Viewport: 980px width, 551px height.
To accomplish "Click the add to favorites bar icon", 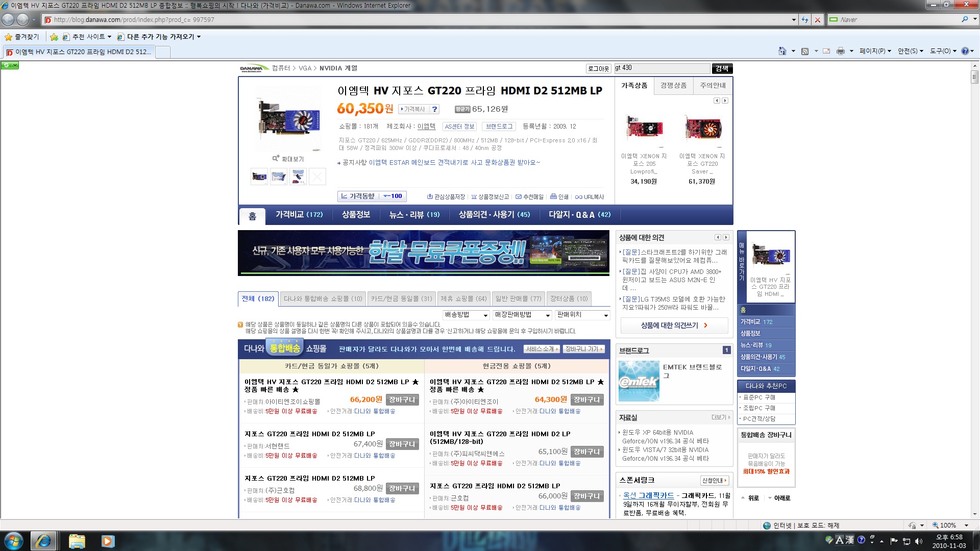I will (x=54, y=37).
